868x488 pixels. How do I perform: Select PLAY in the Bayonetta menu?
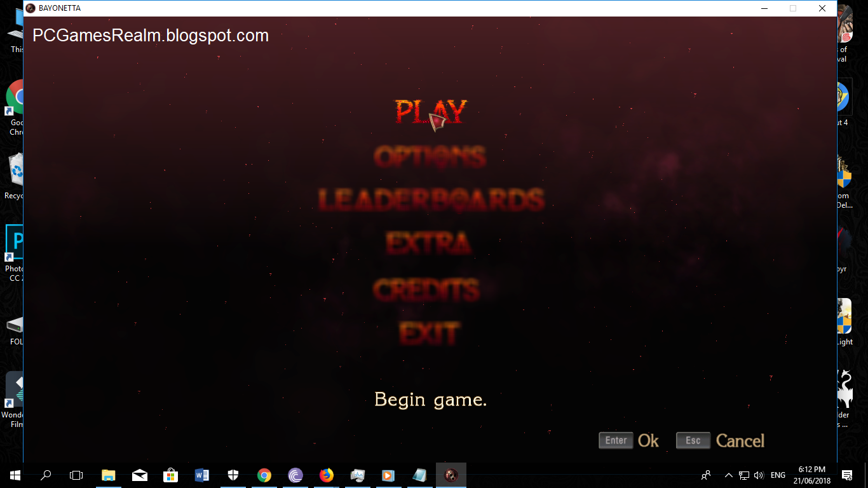(x=430, y=112)
